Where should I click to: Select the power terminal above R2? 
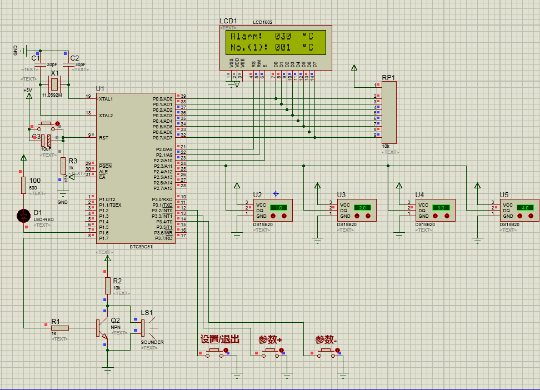click(x=107, y=259)
